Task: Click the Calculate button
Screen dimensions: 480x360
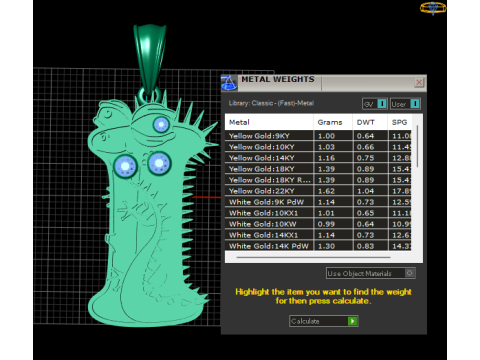Action: tap(323, 321)
